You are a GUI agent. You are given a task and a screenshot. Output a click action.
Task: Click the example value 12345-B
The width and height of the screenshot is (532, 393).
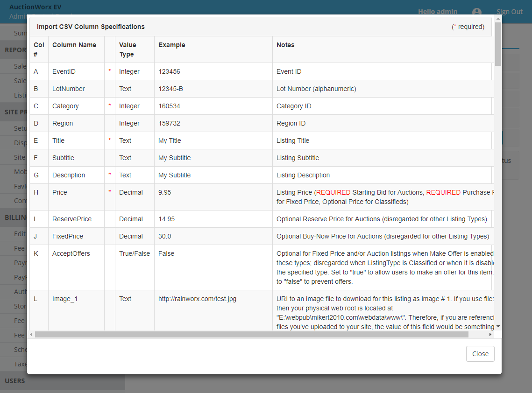(x=170, y=89)
